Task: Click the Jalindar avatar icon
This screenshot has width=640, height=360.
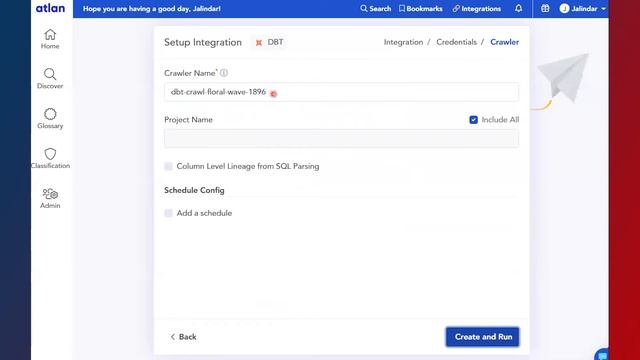Action: [564, 9]
